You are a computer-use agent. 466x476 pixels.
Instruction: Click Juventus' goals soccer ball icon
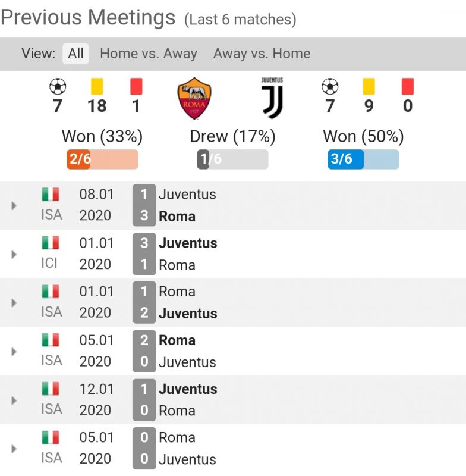330,87
